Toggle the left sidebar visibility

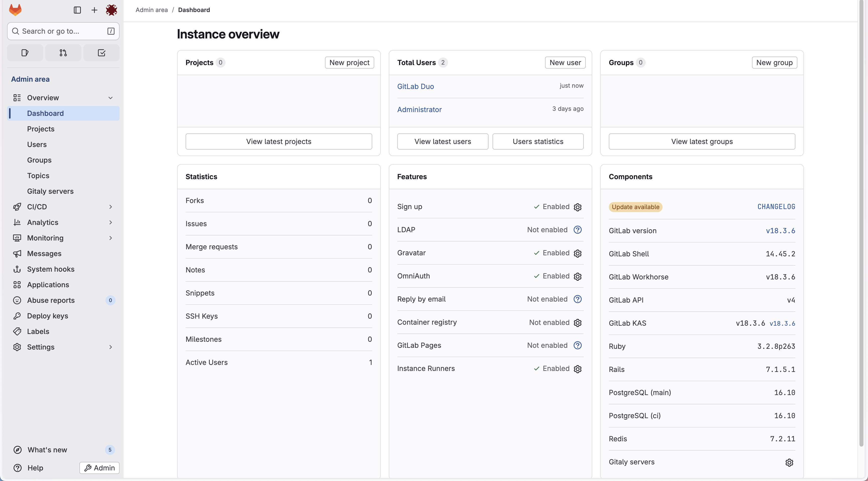(x=77, y=10)
